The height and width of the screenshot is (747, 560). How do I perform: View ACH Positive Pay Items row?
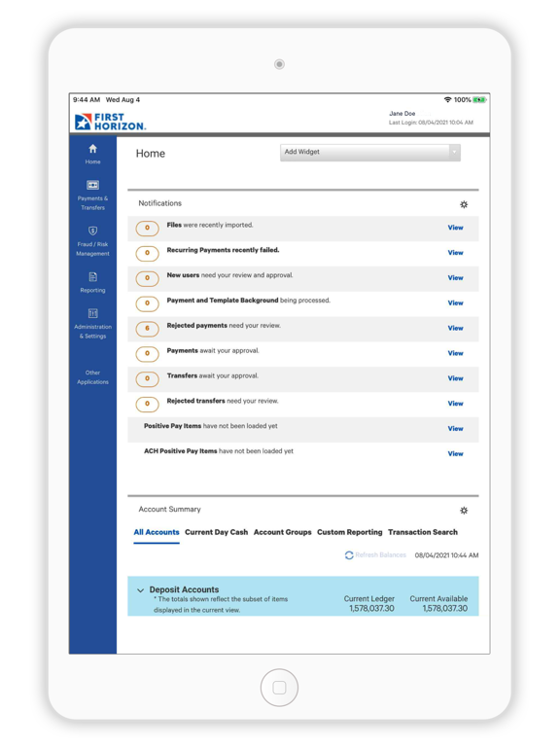455,454
